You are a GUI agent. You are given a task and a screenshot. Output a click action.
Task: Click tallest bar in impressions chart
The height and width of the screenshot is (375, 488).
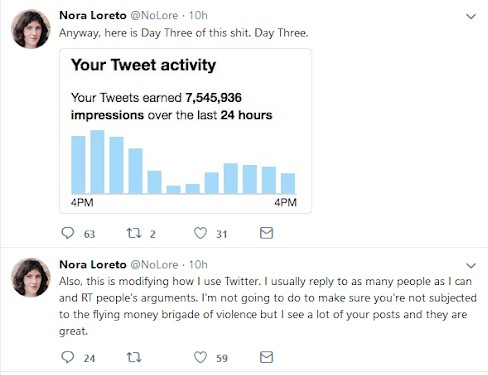point(97,162)
